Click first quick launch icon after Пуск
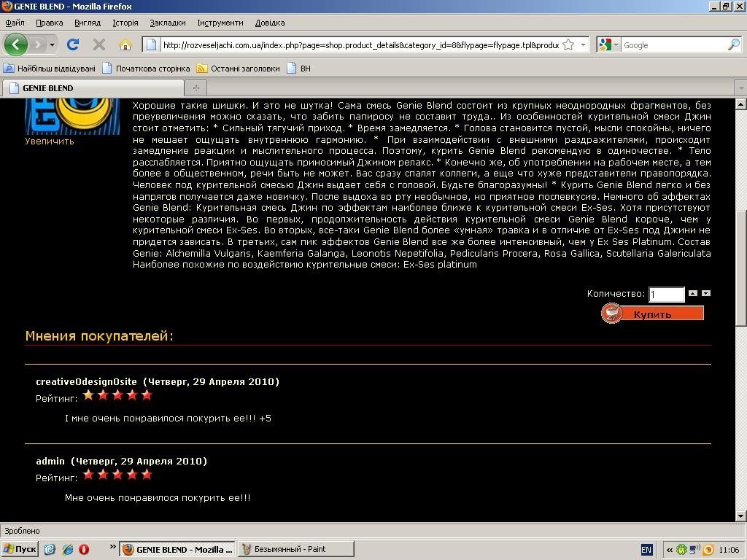747x560 pixels. (x=50, y=549)
